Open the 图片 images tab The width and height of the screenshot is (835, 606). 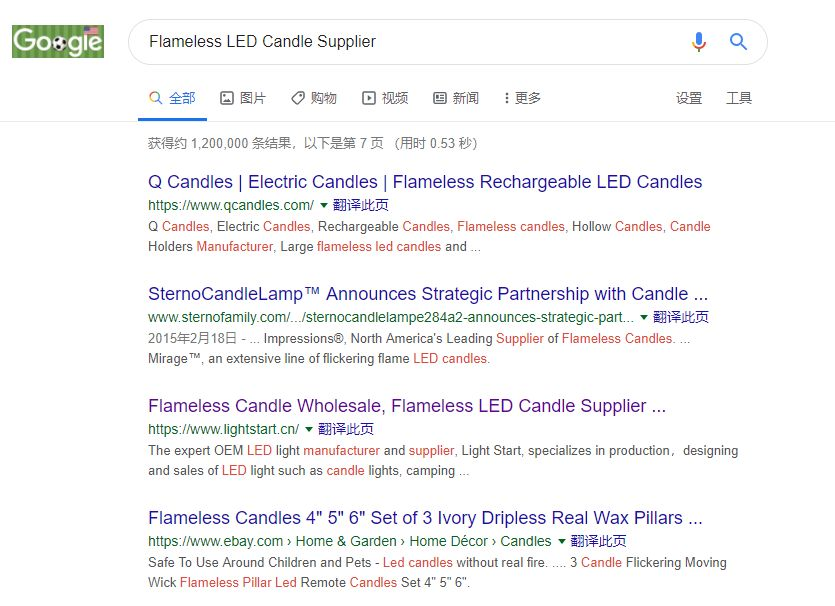pyautogui.click(x=243, y=98)
